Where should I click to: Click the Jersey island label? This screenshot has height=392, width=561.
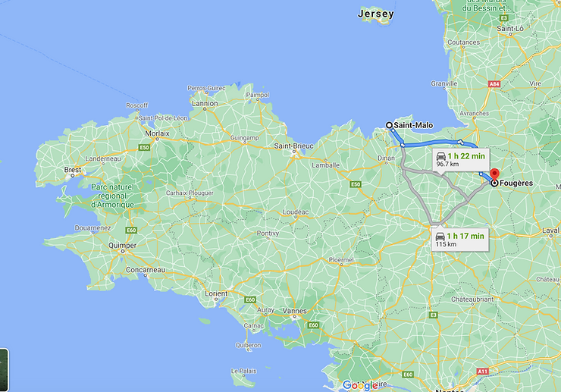376,14
